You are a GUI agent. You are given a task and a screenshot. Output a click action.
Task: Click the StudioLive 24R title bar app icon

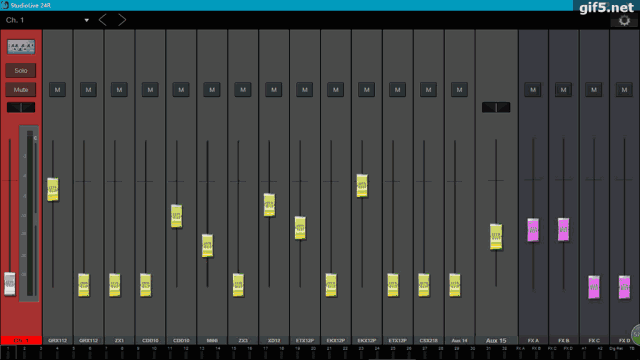[x=5, y=5]
